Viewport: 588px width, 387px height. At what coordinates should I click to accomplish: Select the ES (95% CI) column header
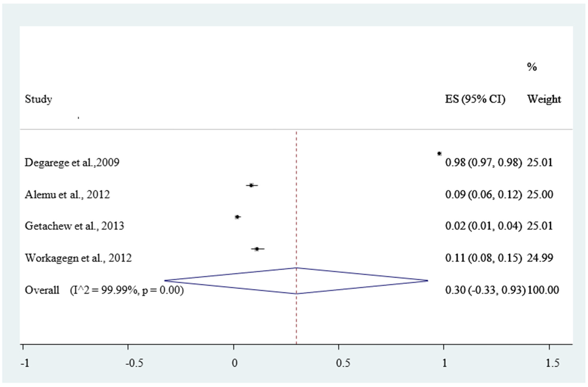pos(475,99)
